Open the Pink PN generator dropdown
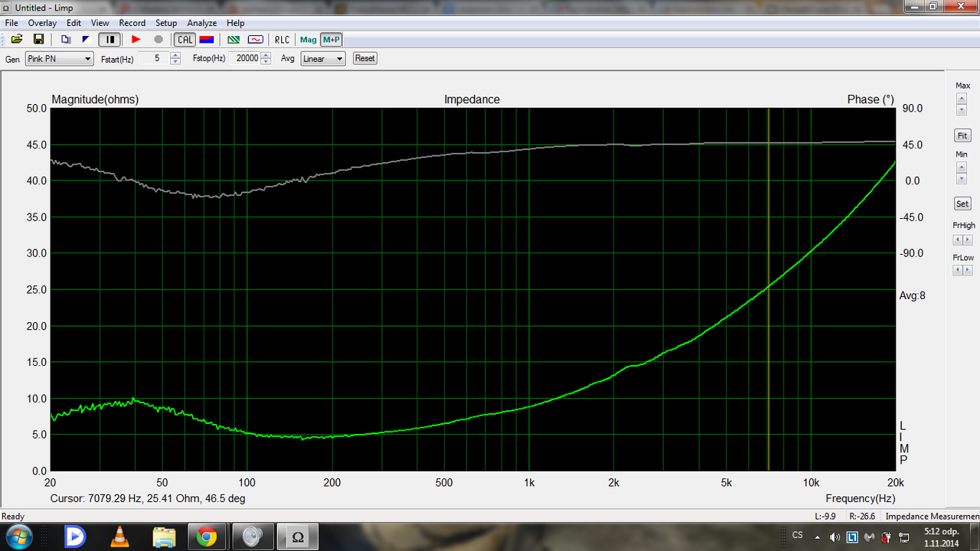Image resolution: width=980 pixels, height=551 pixels. pyautogui.click(x=59, y=58)
